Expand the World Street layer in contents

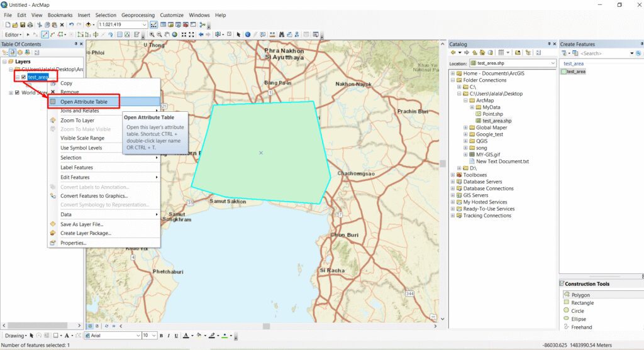coord(11,93)
